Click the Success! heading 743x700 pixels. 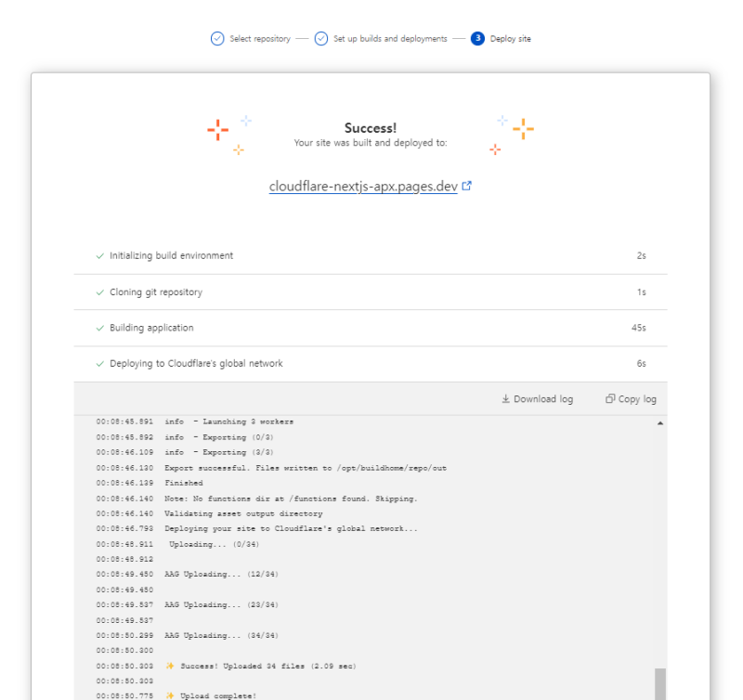click(x=371, y=128)
